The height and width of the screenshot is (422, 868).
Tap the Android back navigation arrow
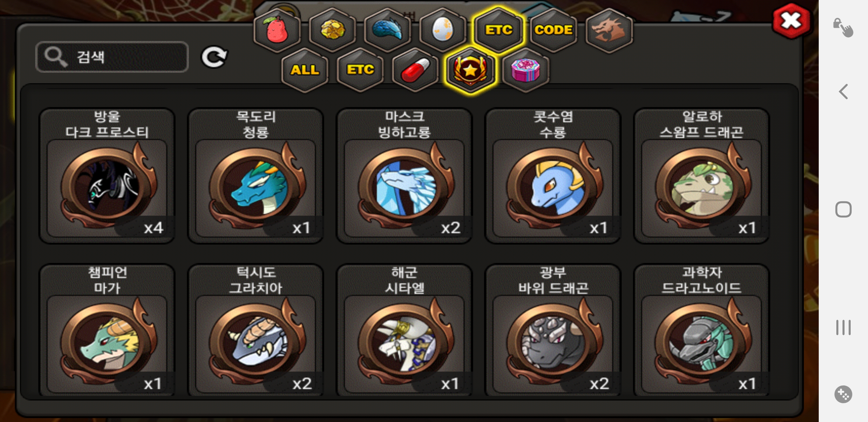(843, 92)
